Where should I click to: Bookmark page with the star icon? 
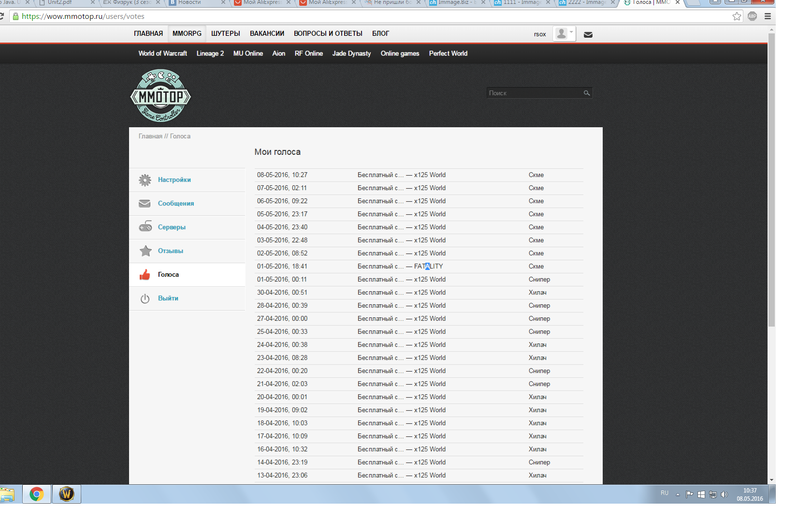pos(737,16)
